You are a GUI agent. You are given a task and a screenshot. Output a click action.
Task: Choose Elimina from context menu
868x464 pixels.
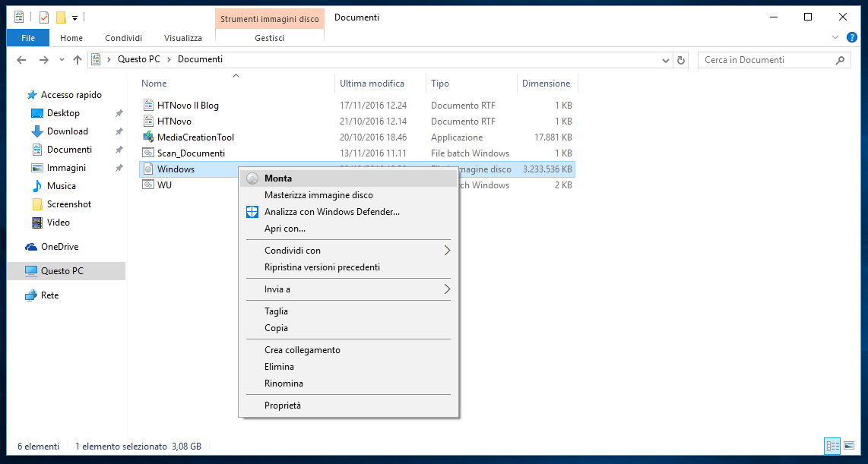pos(348,367)
